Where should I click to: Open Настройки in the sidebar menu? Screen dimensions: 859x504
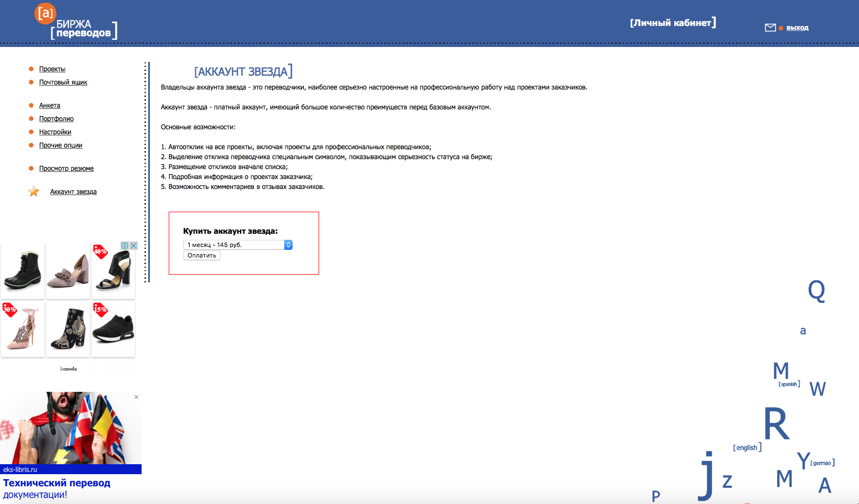(x=55, y=132)
